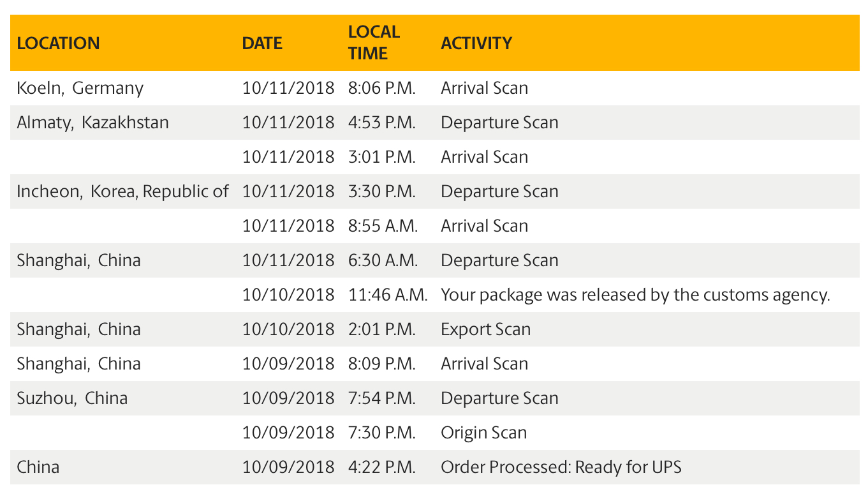Click the LOCATION column header
868x501 pixels.
click(58, 43)
